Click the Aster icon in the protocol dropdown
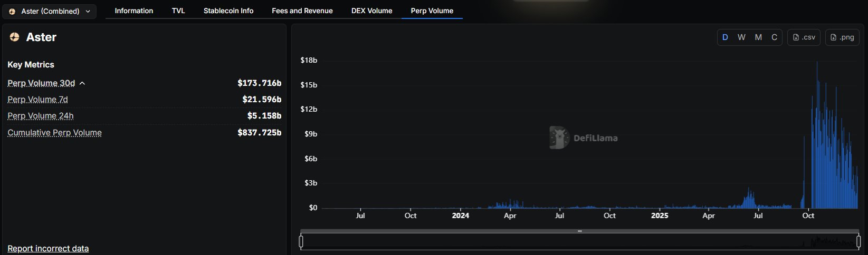 click(x=12, y=11)
